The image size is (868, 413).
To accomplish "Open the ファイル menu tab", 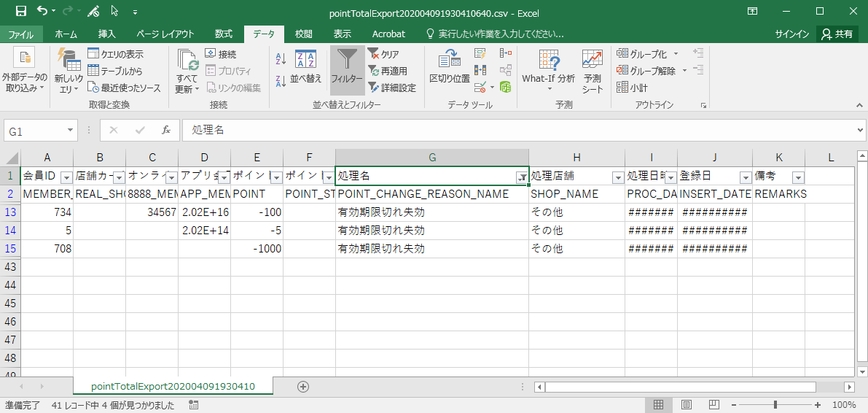I will (20, 34).
